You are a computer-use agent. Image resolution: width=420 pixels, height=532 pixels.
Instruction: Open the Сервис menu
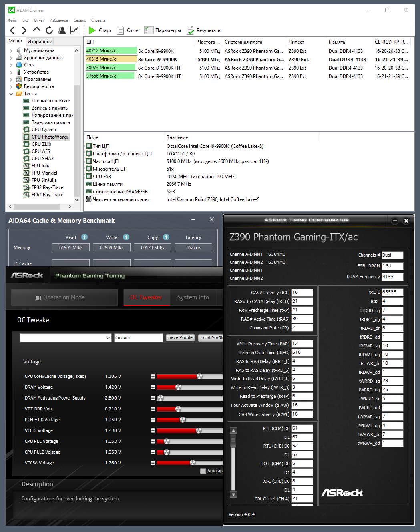point(80,20)
